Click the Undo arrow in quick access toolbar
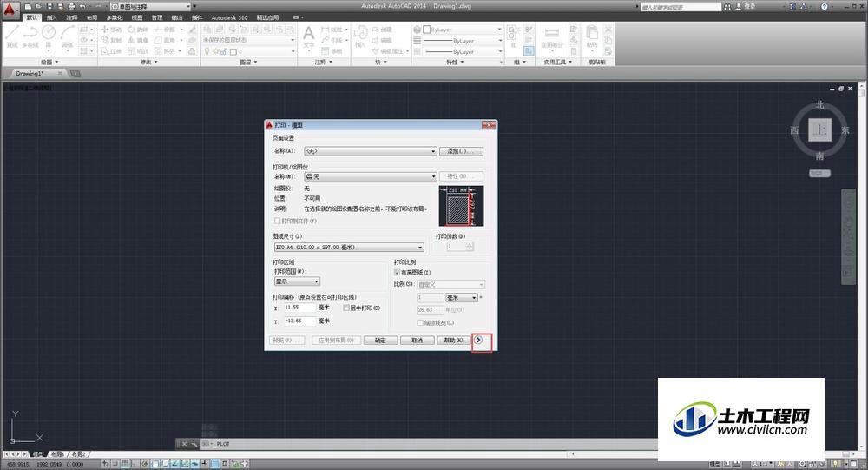 click(82, 7)
